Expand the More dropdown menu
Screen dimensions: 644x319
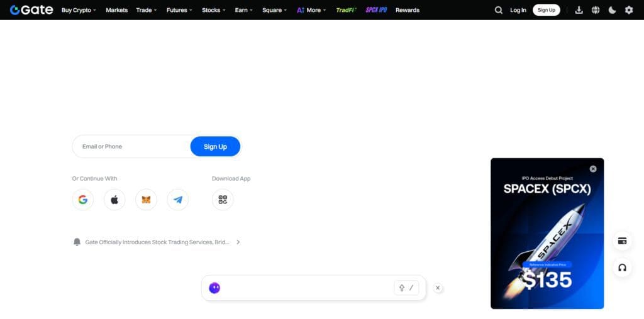tap(311, 10)
